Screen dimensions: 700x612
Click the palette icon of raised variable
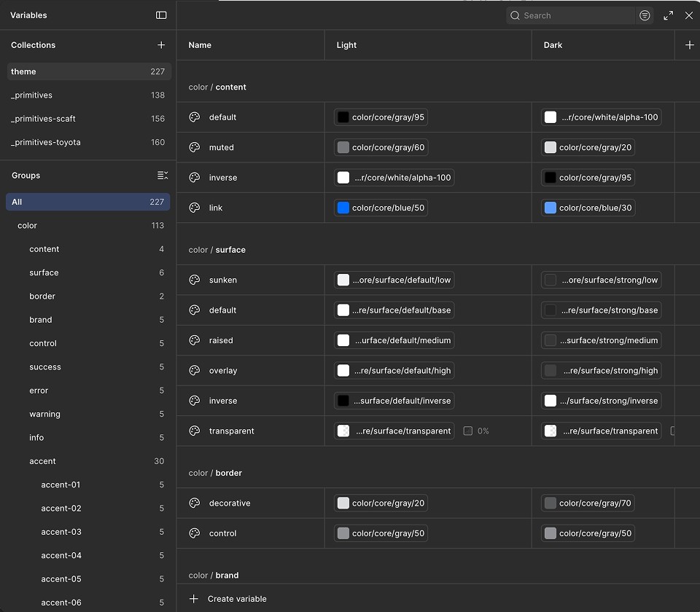coord(195,340)
